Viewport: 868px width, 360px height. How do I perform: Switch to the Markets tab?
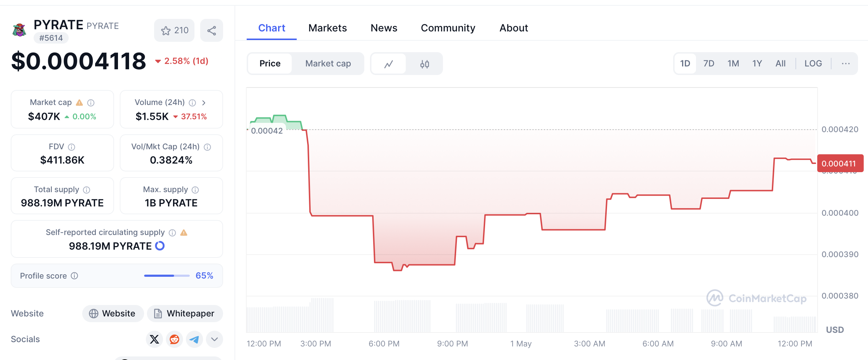[x=327, y=28]
